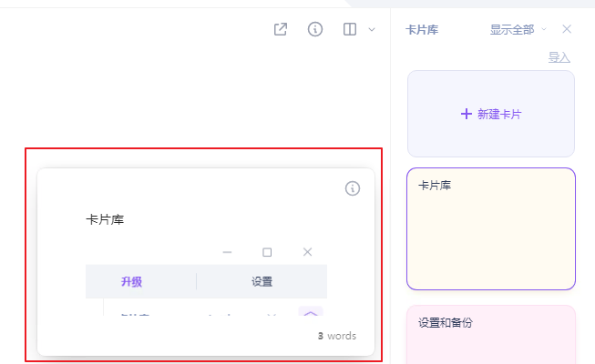Switch to the 升级 tab
The image size is (595, 364).
[x=132, y=282]
